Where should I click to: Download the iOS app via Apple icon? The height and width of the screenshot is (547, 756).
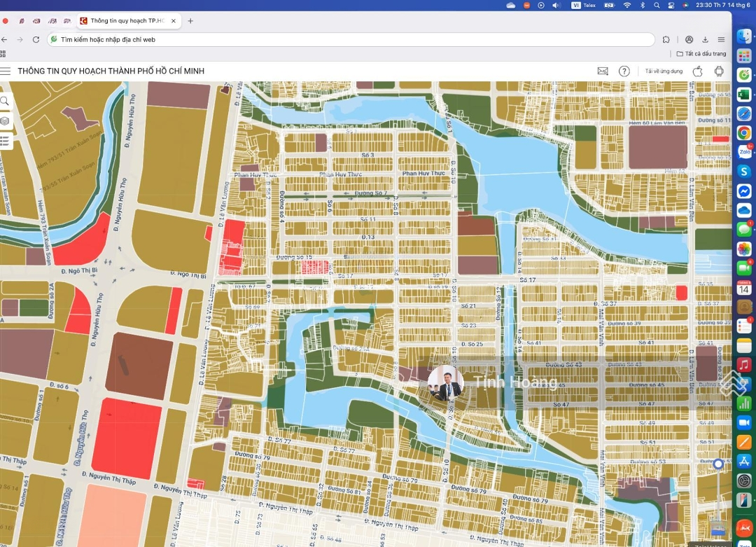click(697, 71)
